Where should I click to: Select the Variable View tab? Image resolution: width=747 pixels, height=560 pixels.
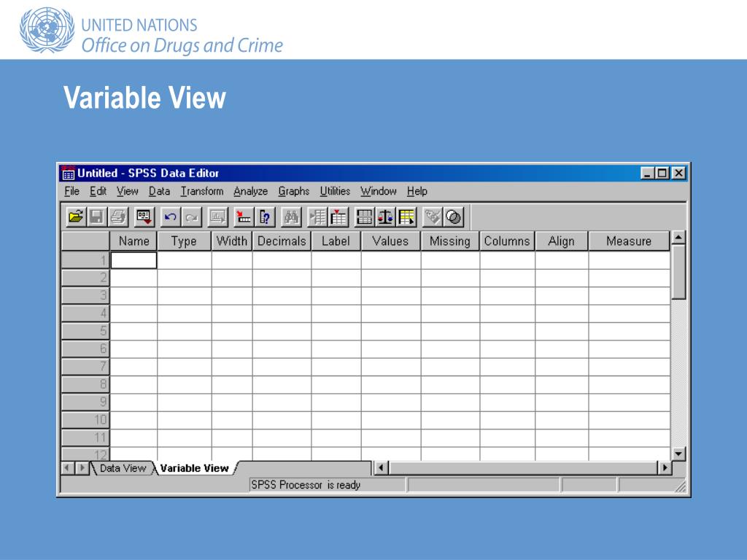point(194,468)
